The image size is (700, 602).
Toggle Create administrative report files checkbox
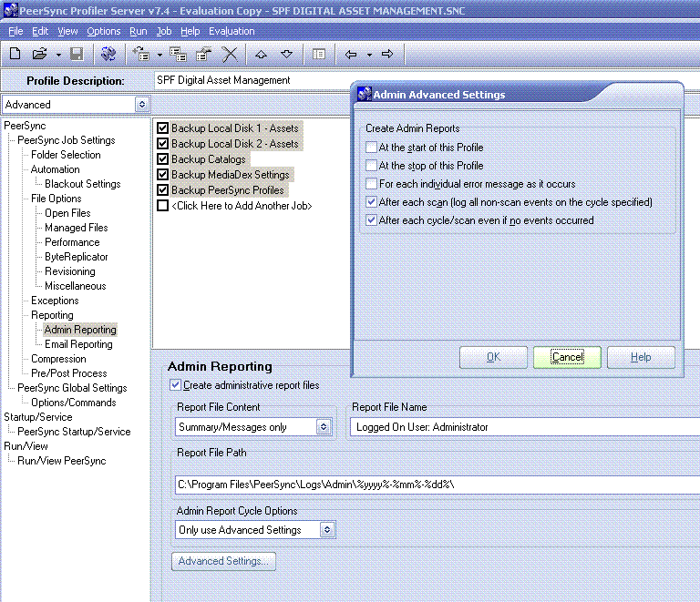tap(175, 385)
